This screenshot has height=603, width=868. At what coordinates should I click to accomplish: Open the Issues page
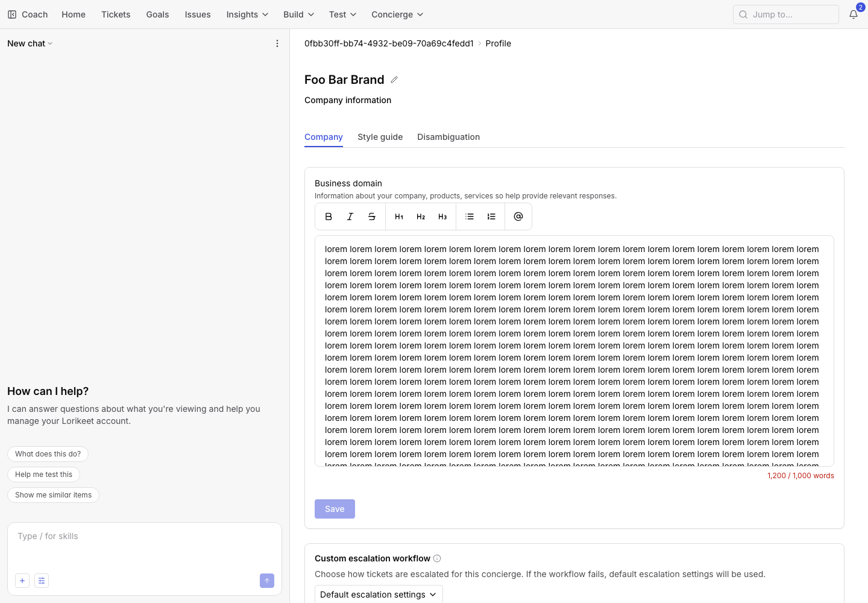pos(198,14)
